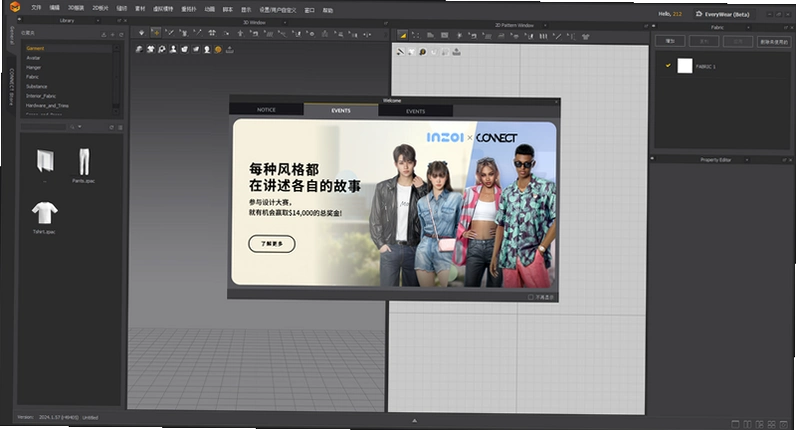796x430 pixels.
Task: Tick the 不再显示 checkbox in Welcome dialog
Action: [x=530, y=297]
